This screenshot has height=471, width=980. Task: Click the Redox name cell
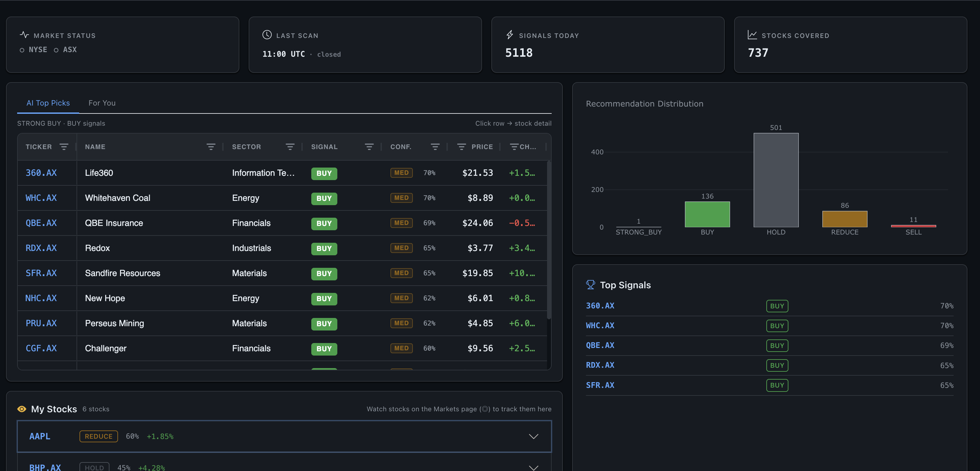[x=97, y=248]
